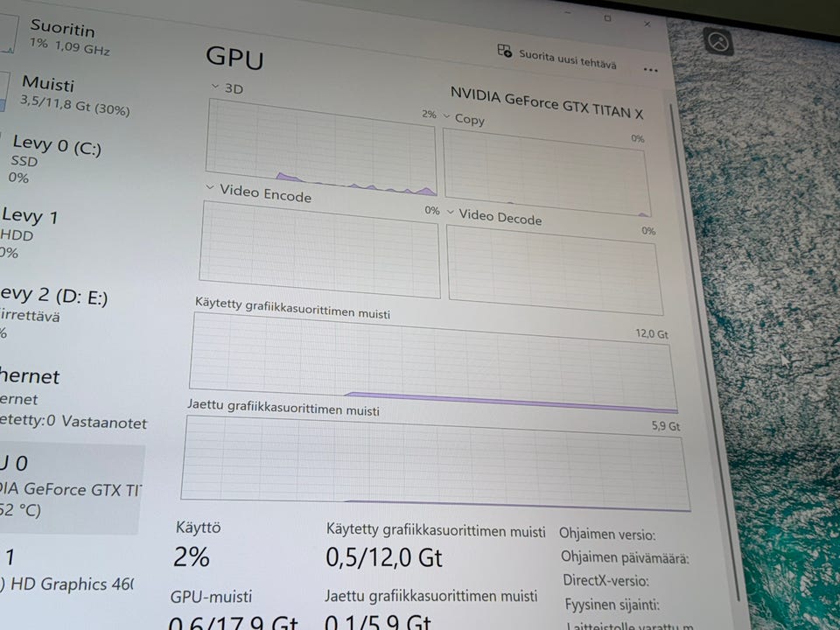Click the Video Encode graph area
The image size is (840, 630).
tap(320, 249)
